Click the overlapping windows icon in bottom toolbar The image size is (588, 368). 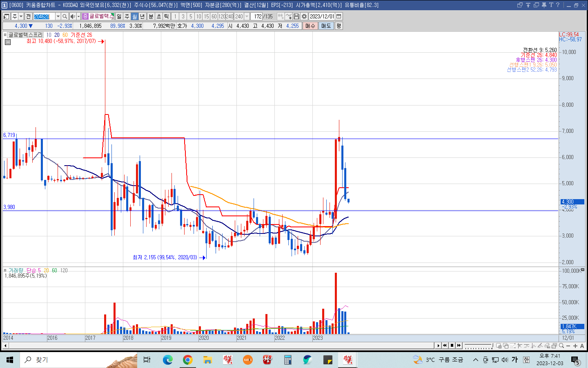click(x=506, y=346)
